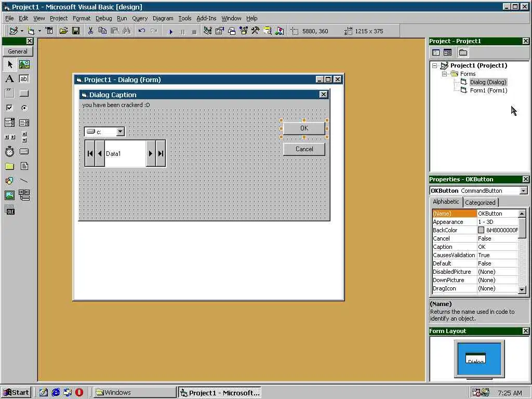This screenshot has height=399, width=532.
Task: Open the Windows folder taskbar button
Action: (x=135, y=393)
